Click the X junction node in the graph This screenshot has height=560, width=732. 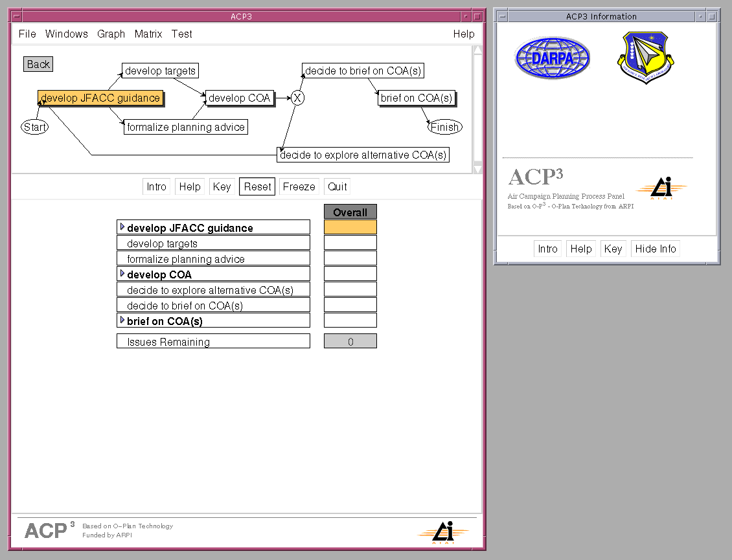click(297, 98)
